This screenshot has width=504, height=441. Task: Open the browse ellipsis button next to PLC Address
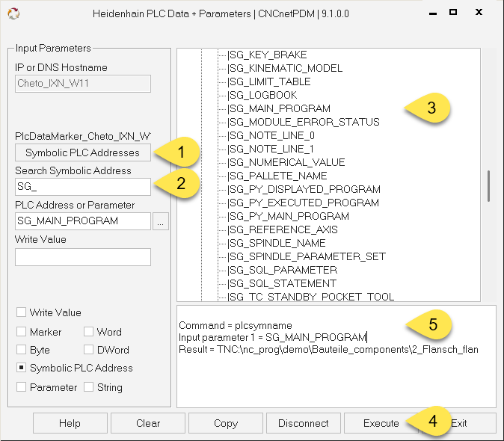tap(160, 221)
